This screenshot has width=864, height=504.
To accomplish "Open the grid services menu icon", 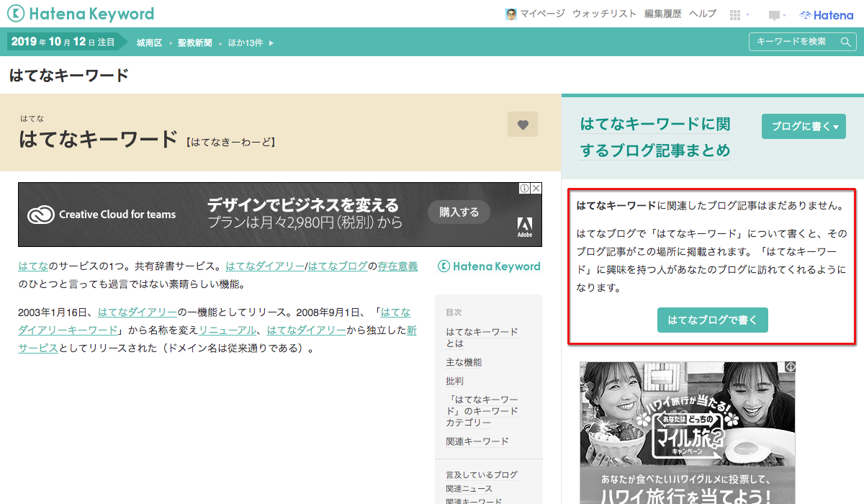I will coord(735,15).
